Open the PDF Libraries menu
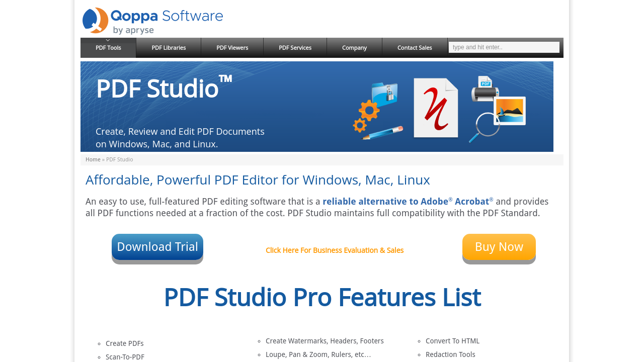Screen dimensions: 644x362 pyautogui.click(x=169, y=48)
